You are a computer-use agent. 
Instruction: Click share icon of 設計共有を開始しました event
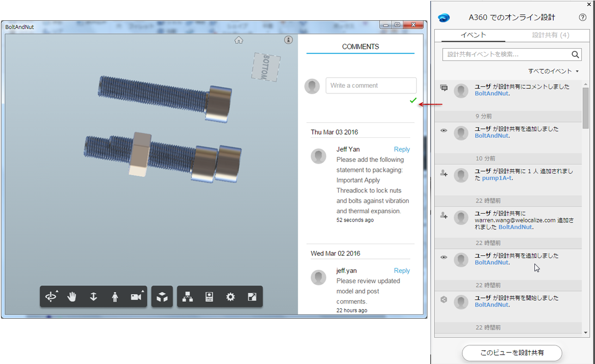point(444,299)
